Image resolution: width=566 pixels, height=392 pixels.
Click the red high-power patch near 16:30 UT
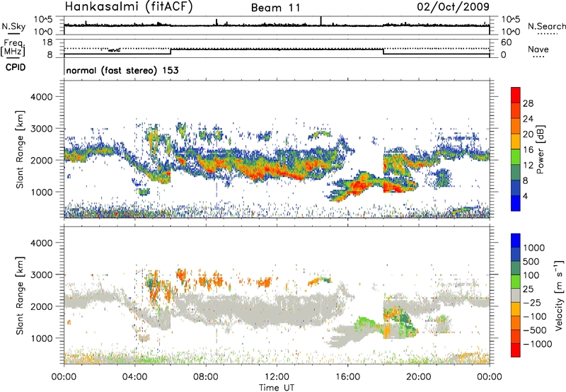(358, 187)
